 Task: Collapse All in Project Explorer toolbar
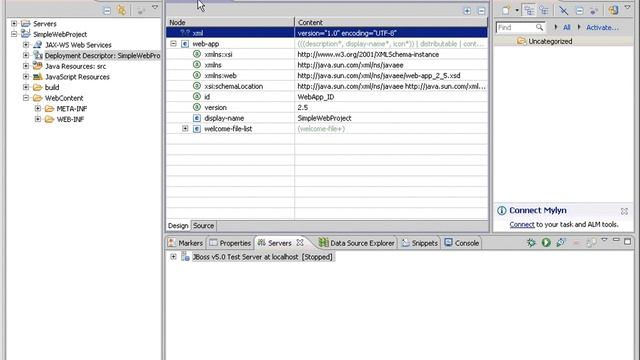107,11
